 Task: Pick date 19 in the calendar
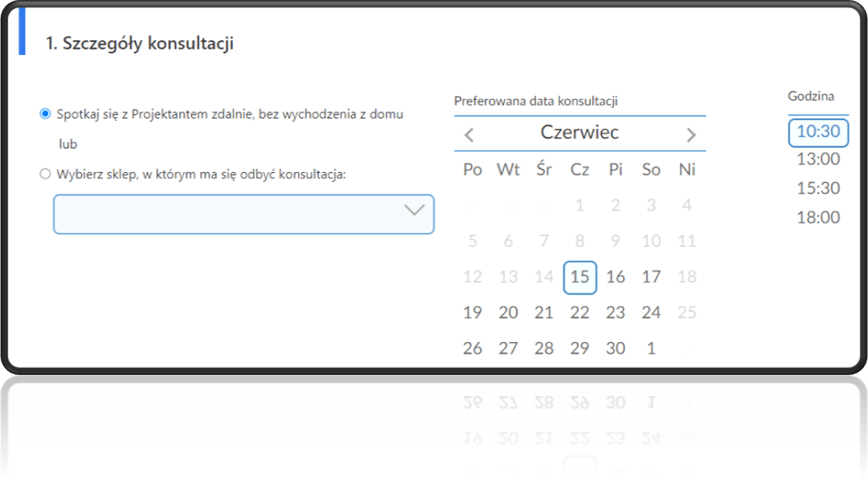[472, 313]
